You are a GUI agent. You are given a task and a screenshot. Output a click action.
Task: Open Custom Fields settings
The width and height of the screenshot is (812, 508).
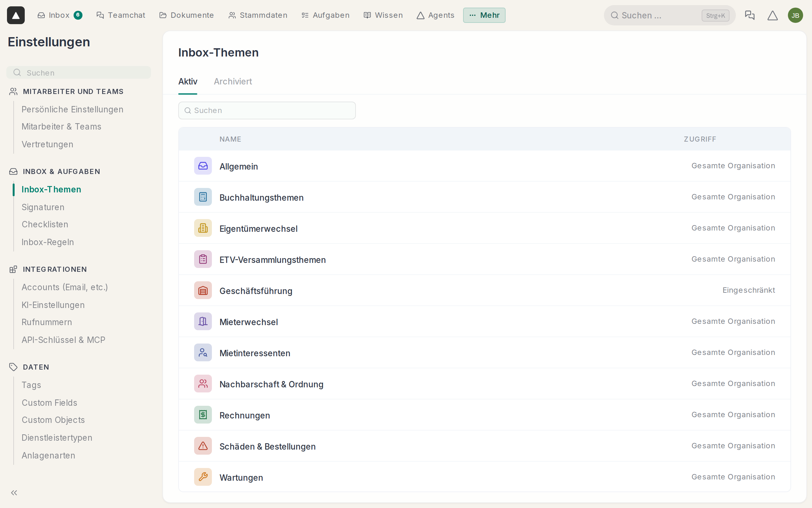49,403
